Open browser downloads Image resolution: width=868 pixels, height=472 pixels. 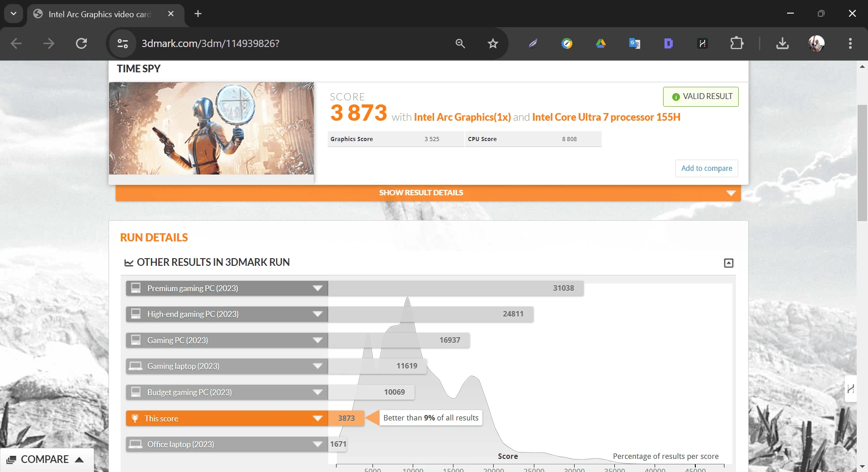pyautogui.click(x=783, y=43)
